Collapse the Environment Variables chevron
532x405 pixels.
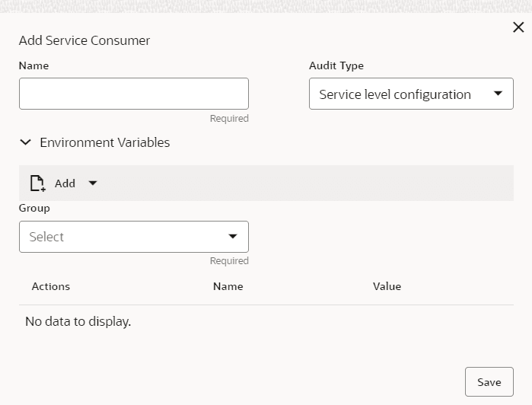pos(26,142)
